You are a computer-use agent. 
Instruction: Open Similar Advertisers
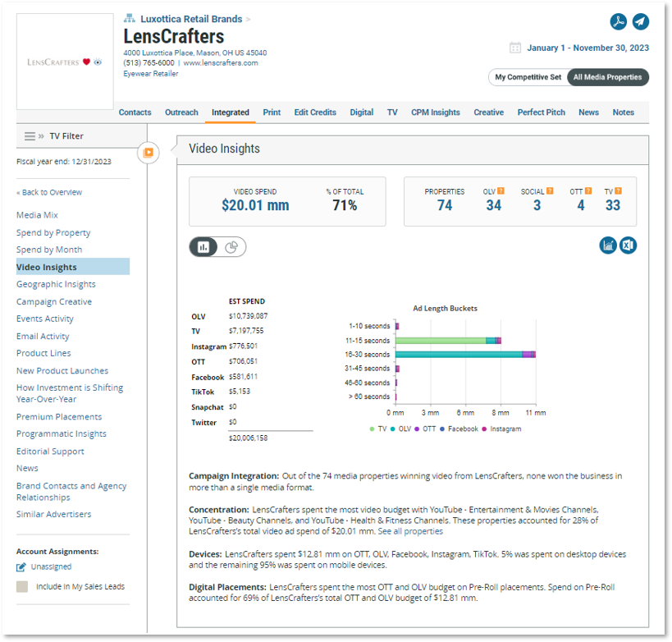(53, 514)
